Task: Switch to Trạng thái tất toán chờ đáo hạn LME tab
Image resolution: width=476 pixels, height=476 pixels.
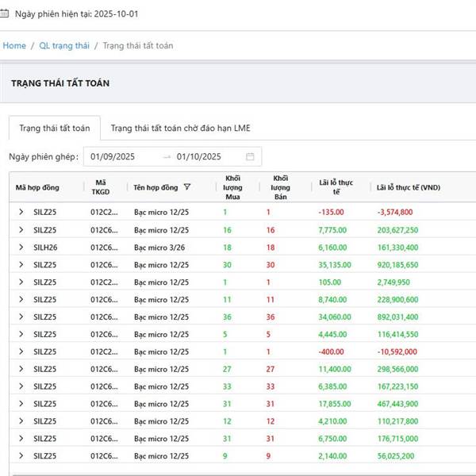Action: click(x=180, y=128)
